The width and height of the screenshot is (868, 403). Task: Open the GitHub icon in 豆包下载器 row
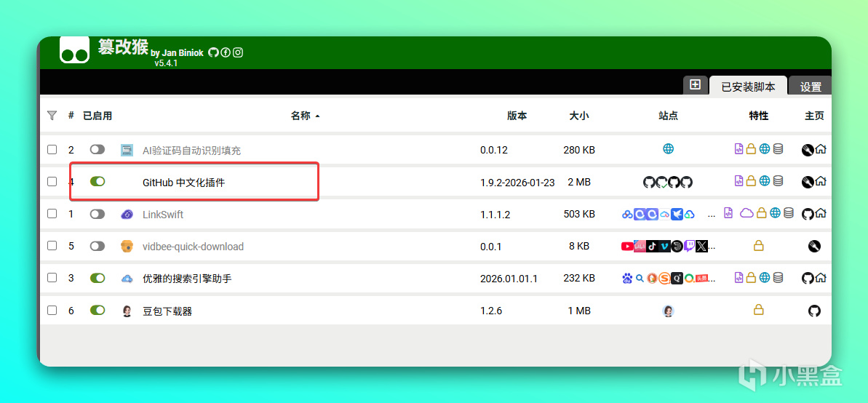[813, 311]
